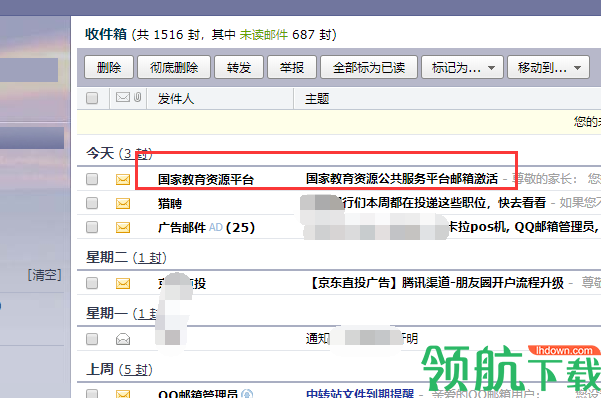Open email 腾讯渠道-朋友圈开户流程升级
The image size is (601, 398).
point(437,283)
